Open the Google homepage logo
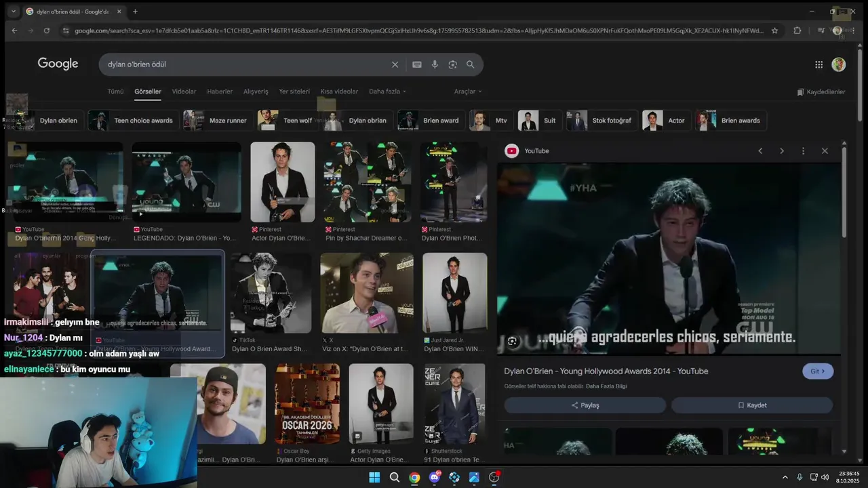Image resolution: width=868 pixels, height=488 pixels. [58, 64]
